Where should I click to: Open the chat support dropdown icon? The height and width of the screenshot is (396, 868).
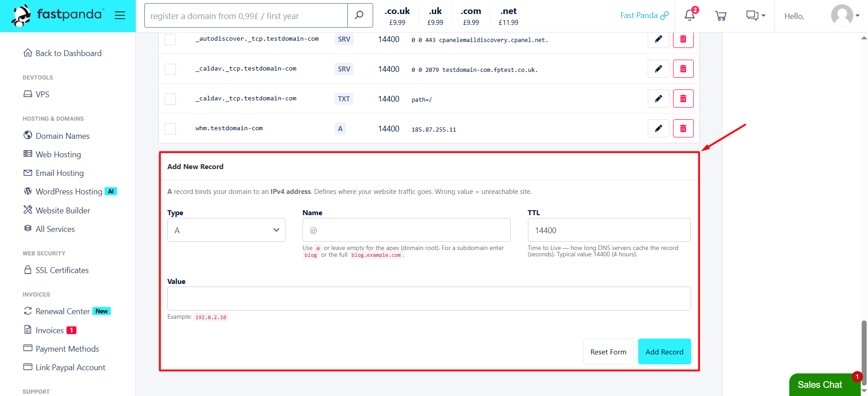[755, 16]
